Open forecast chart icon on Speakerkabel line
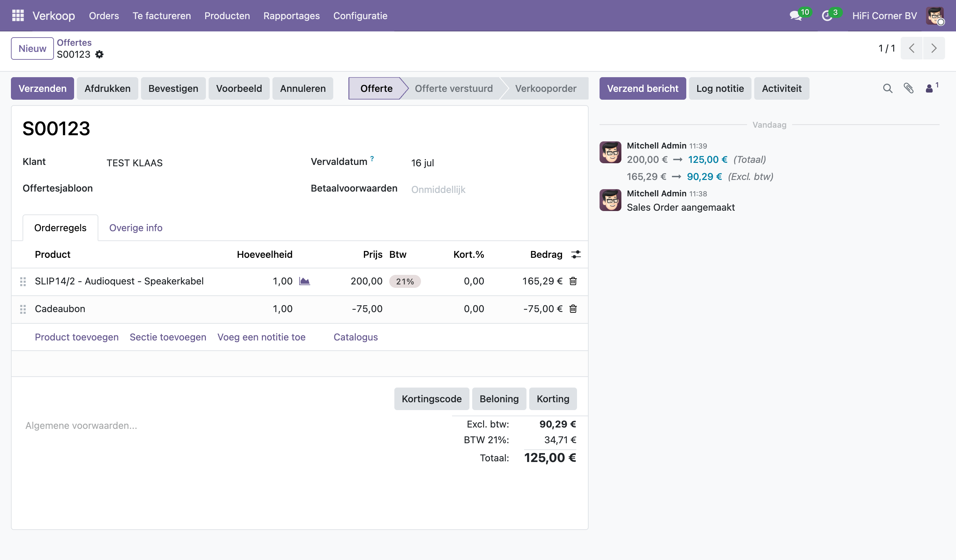Image resolution: width=956 pixels, height=560 pixels. pos(304,281)
